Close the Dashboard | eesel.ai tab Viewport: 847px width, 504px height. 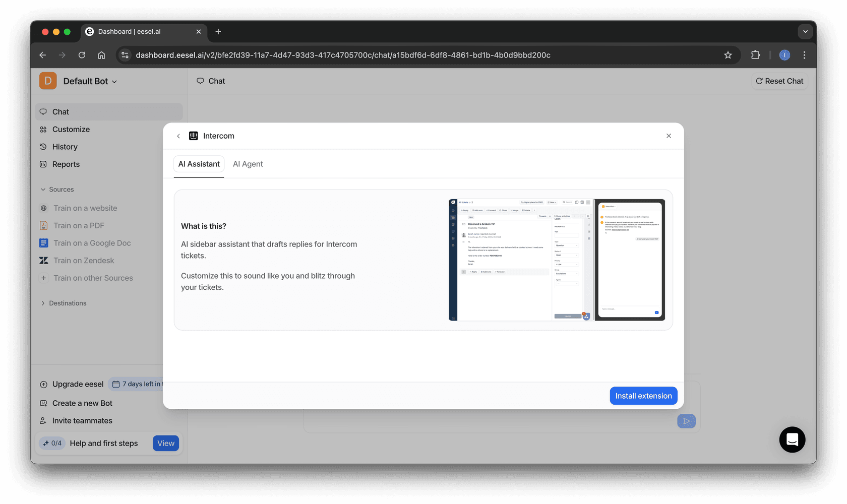199,32
